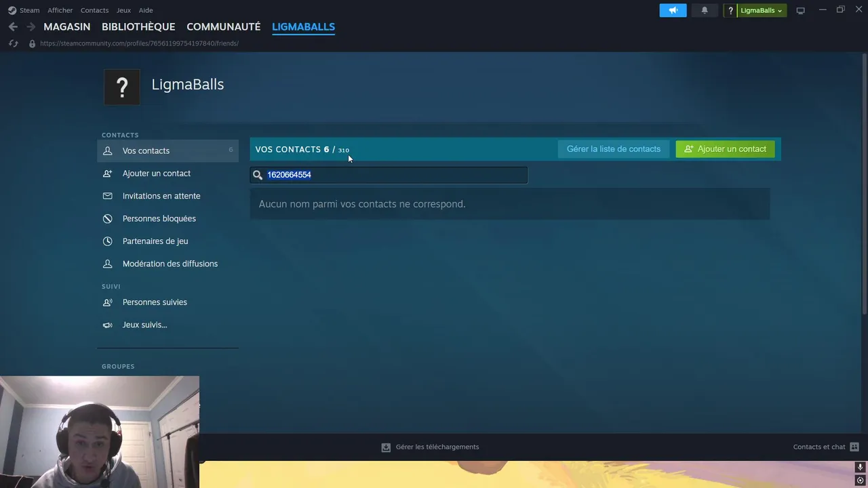Screen dimensions: 868x488
Task: Click the megaphone icon for Jeux suivis
Action: 107,325
